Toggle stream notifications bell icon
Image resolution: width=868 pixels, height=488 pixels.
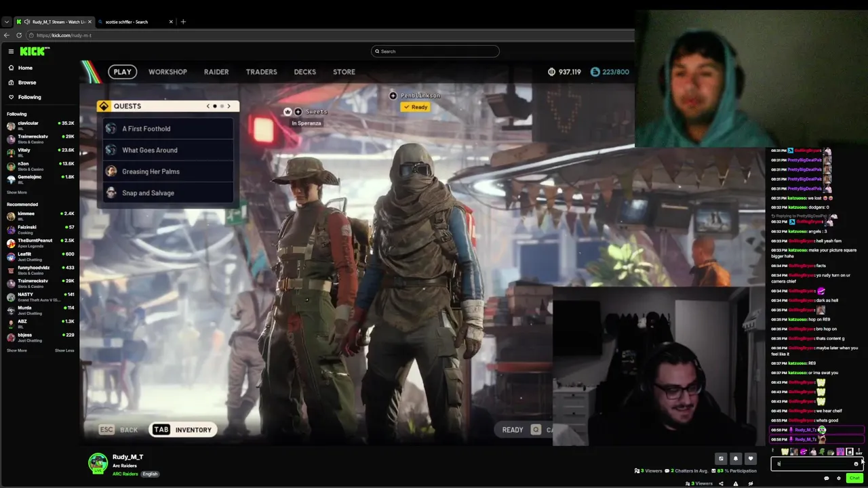pos(736,459)
